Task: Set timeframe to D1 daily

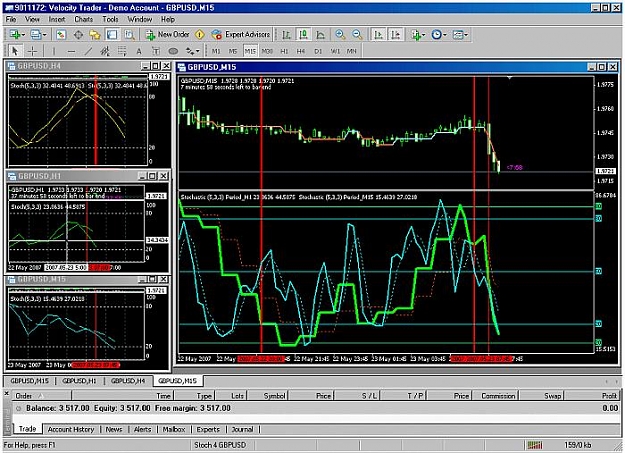Action: [x=318, y=51]
